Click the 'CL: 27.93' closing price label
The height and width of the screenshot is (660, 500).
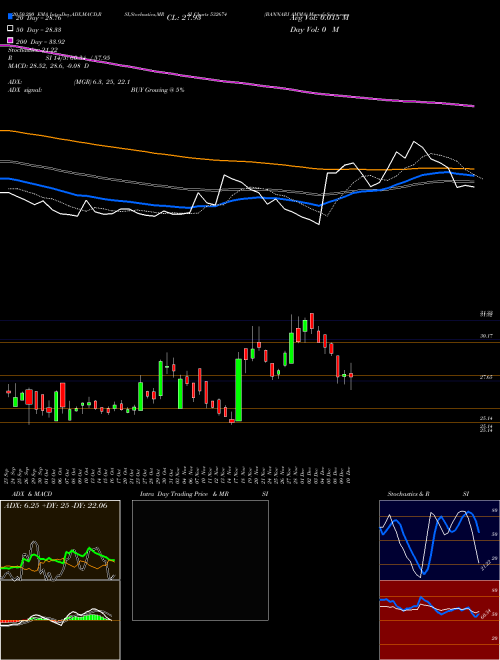click(184, 18)
